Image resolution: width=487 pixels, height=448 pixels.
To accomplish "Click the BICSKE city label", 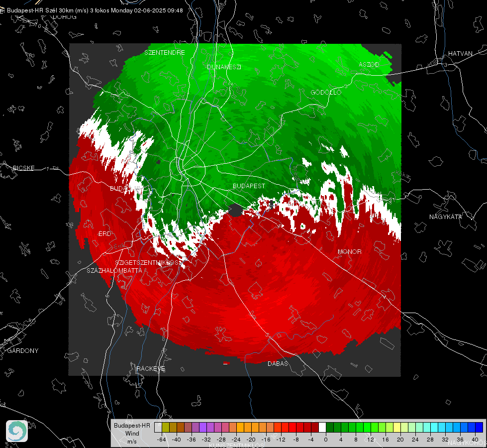I will click(23, 168).
